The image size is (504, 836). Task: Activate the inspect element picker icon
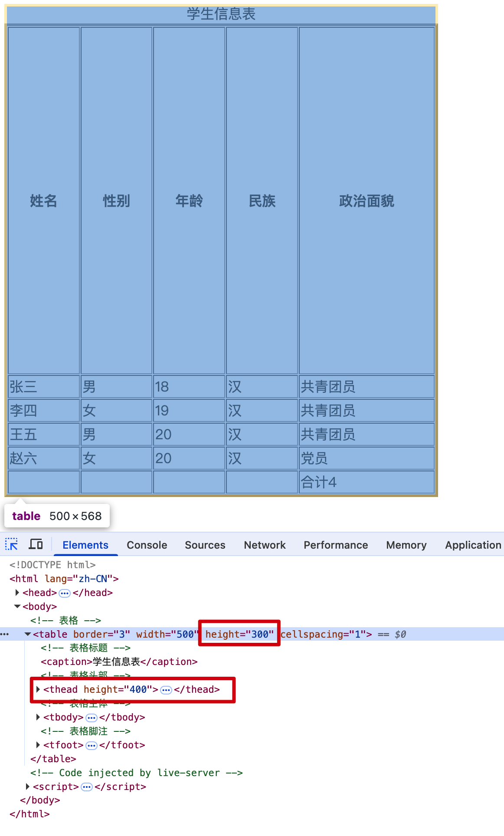[11, 544]
